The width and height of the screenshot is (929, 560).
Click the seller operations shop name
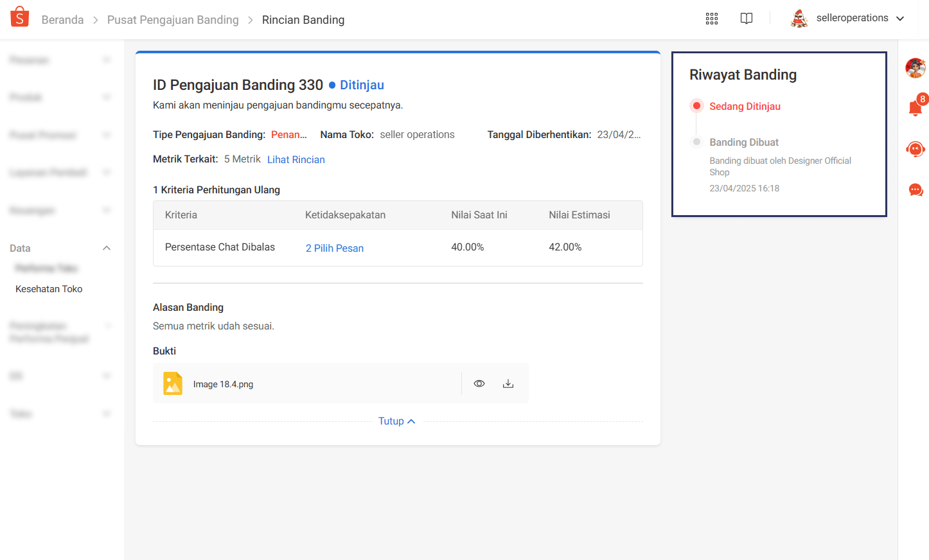[417, 134]
